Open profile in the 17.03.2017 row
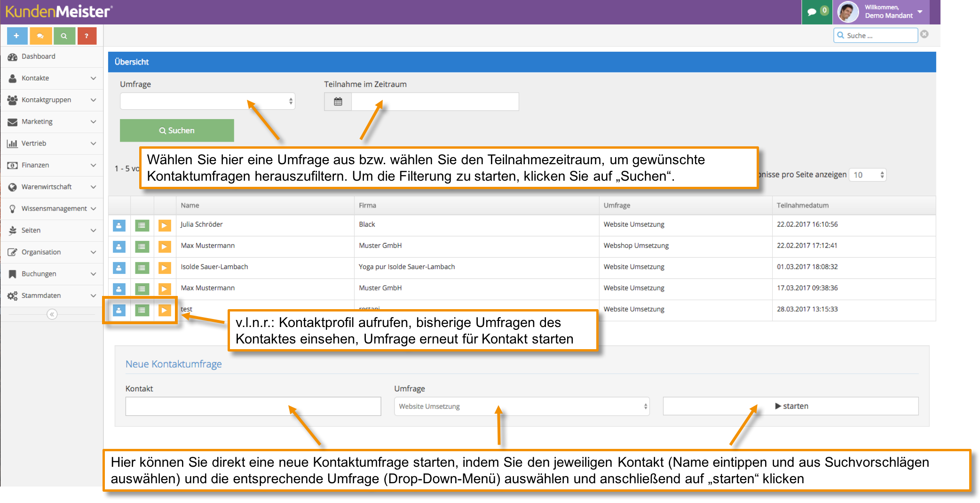Screen dimensions: 980x503 119,289
